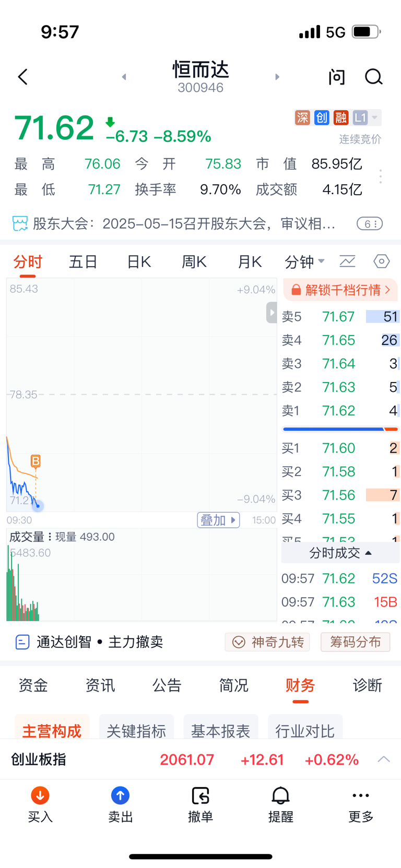The height and width of the screenshot is (868, 401).
Task: Toggle the 神奇九转 indicator
Action: click(x=267, y=642)
